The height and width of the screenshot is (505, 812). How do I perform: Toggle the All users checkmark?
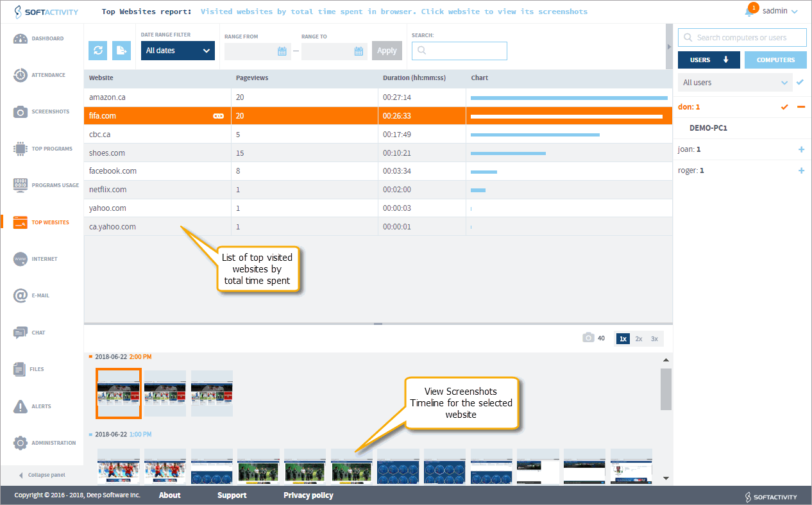tap(799, 82)
